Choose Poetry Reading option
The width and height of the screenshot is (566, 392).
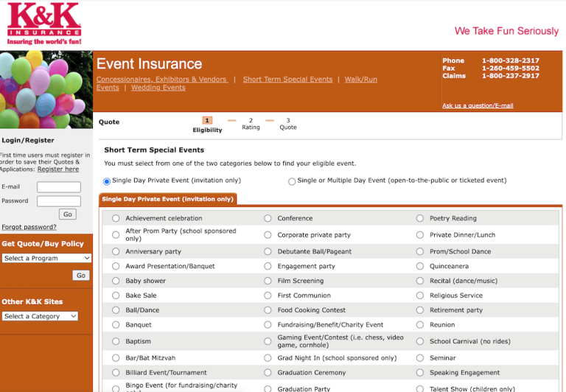[420, 218]
